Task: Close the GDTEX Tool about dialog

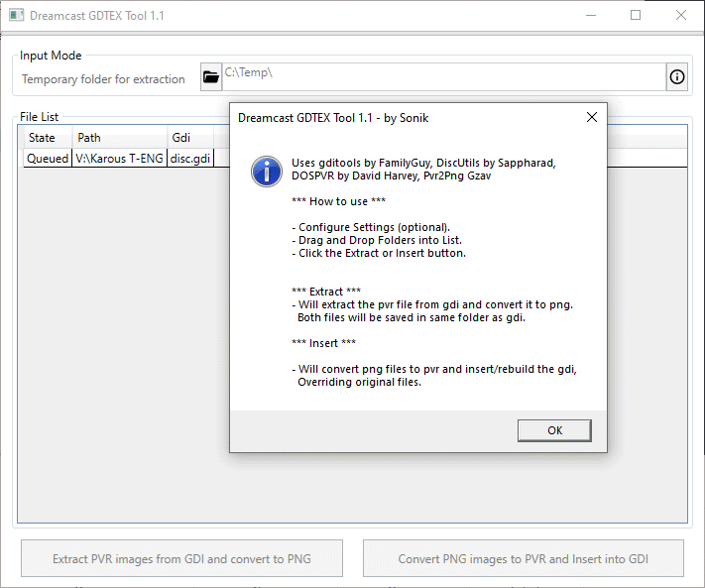Action: [x=592, y=117]
